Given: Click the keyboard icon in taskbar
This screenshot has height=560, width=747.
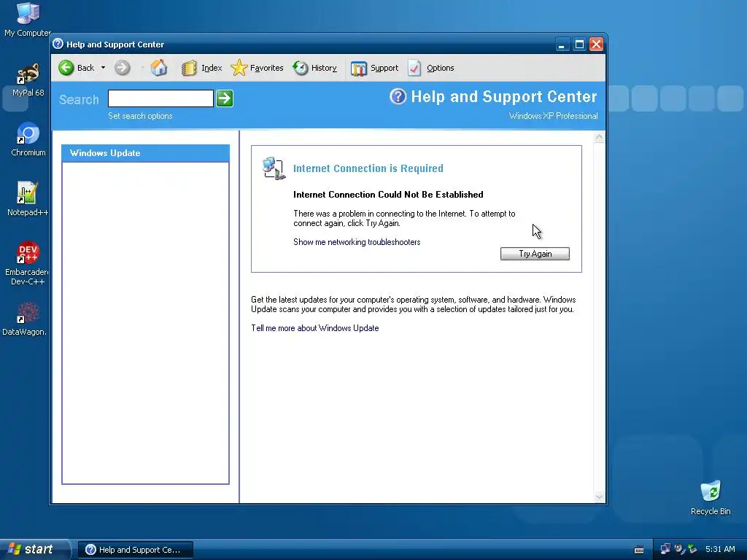Looking at the screenshot, I should (x=639, y=550).
